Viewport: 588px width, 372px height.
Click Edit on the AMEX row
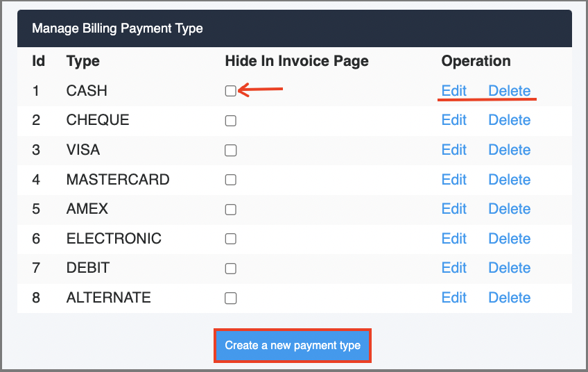coord(453,209)
